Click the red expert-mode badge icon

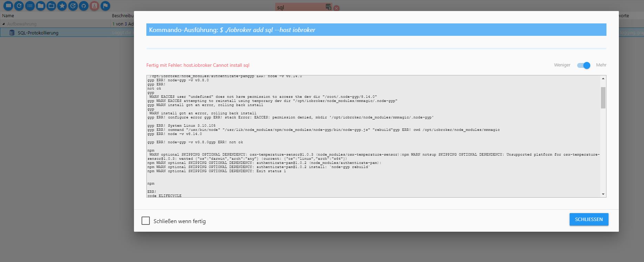[94, 6]
